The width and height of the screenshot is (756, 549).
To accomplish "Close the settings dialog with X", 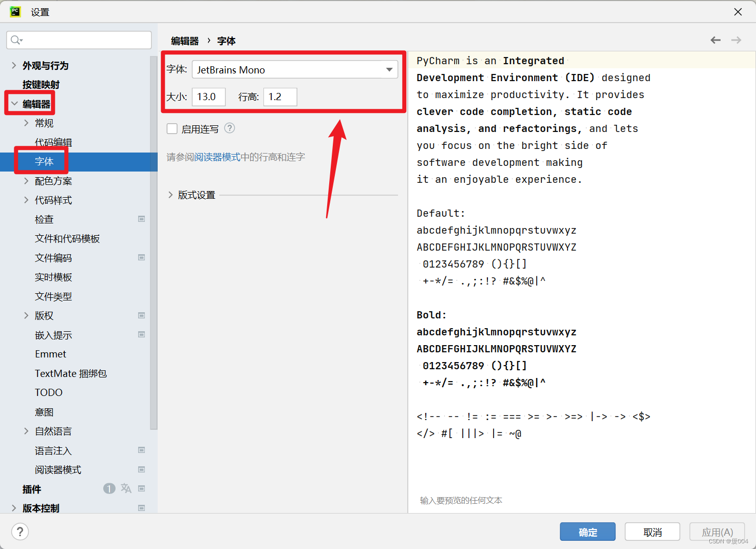I will (x=738, y=12).
